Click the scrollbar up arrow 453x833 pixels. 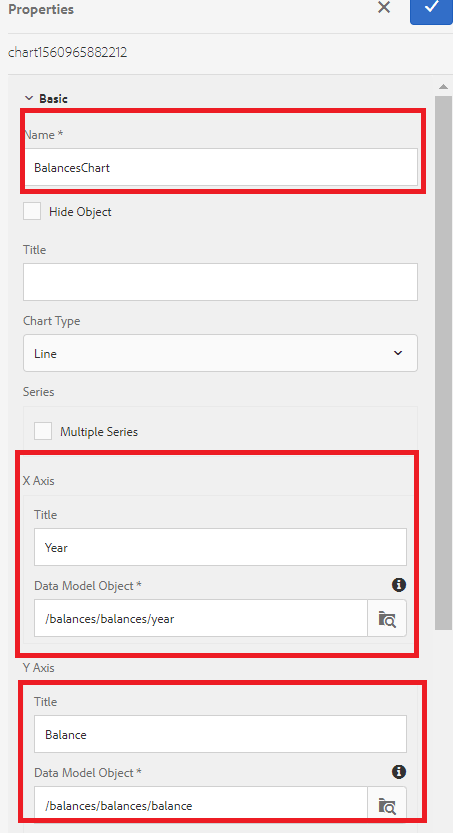pyautogui.click(x=443, y=87)
